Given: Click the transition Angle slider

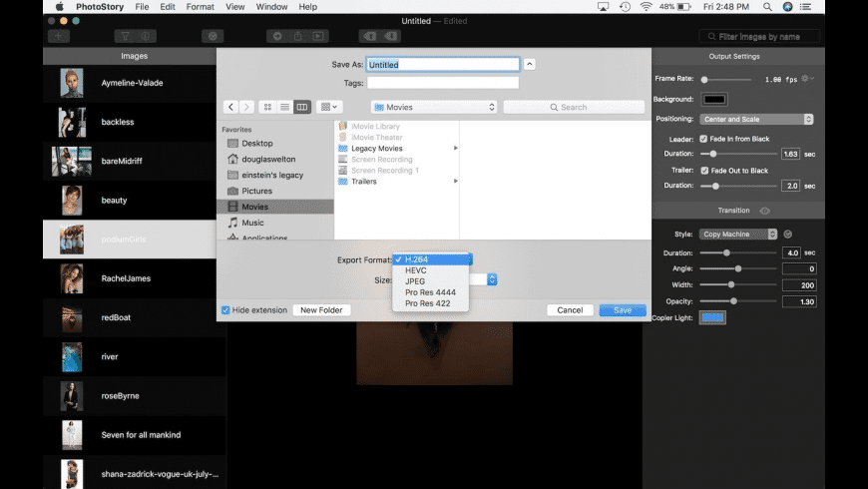Looking at the screenshot, I should [x=738, y=268].
